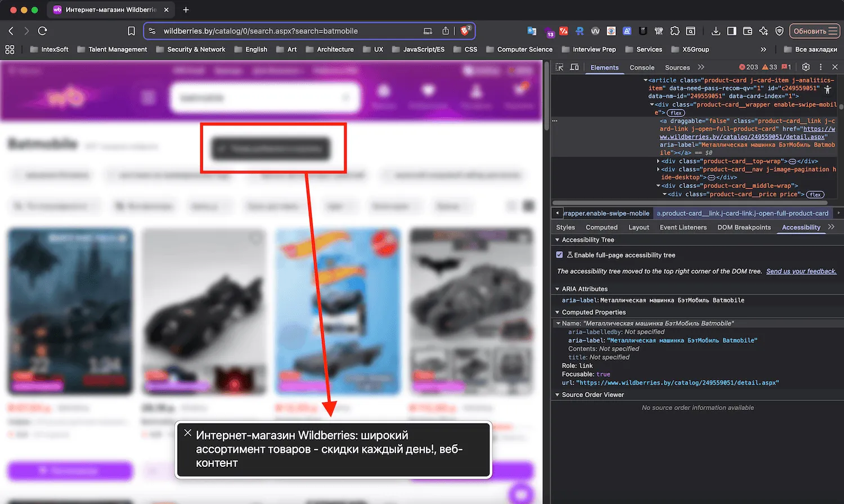Click the bookmark icon beside the address bar
The width and height of the screenshot is (844, 504).
tap(131, 31)
